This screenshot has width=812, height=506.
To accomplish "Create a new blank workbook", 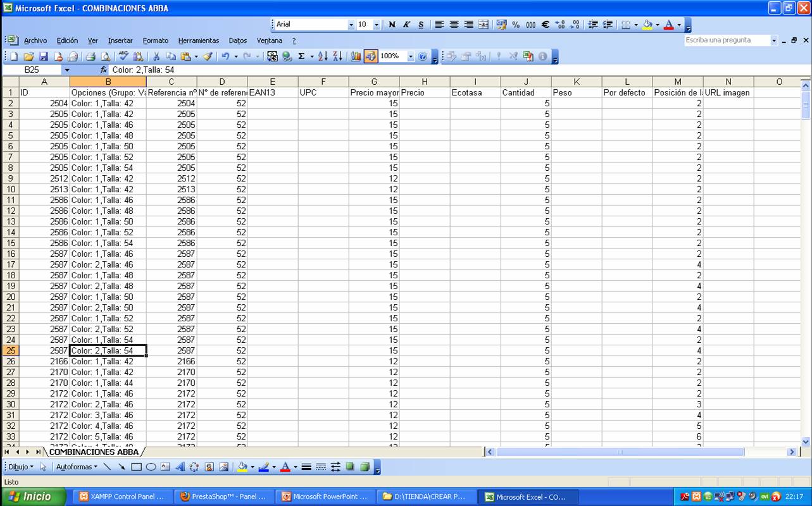I will pyautogui.click(x=14, y=56).
